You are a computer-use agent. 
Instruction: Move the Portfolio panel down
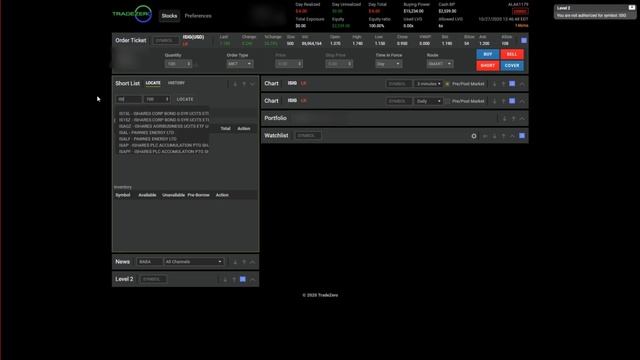[x=504, y=118]
